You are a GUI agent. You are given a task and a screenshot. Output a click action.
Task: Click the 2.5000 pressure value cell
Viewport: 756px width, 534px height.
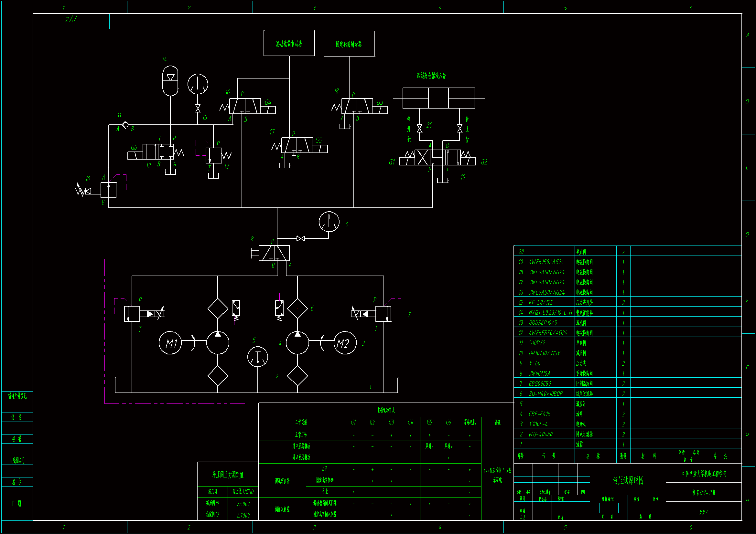click(243, 504)
